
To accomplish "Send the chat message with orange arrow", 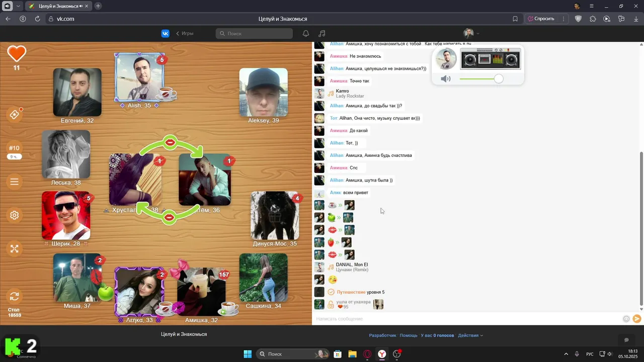I will coord(637,319).
